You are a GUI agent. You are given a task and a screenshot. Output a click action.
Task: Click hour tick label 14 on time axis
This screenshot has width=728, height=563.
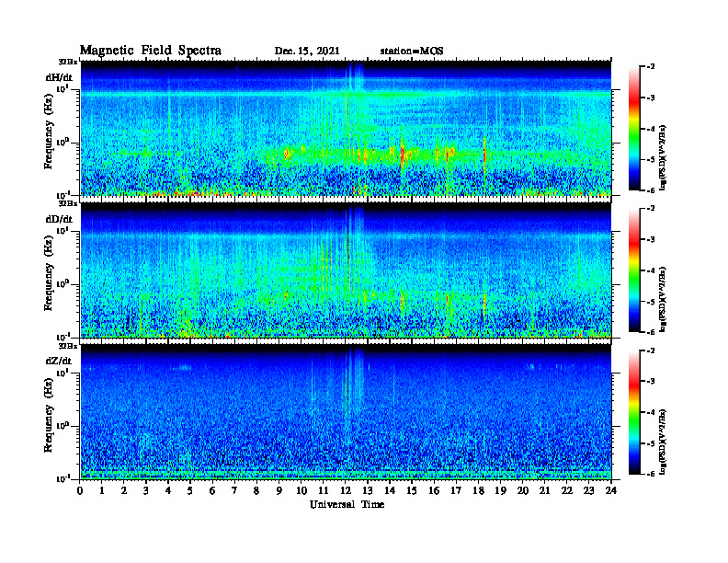[x=390, y=491]
